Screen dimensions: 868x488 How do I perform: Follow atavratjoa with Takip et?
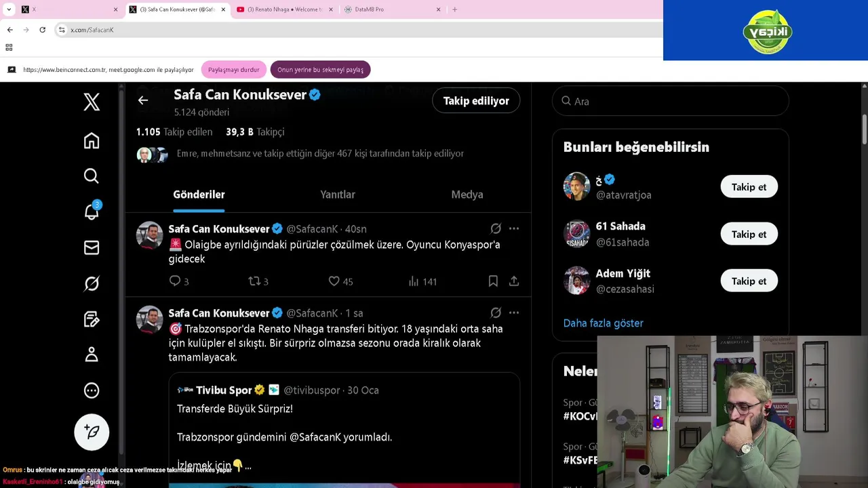point(749,187)
